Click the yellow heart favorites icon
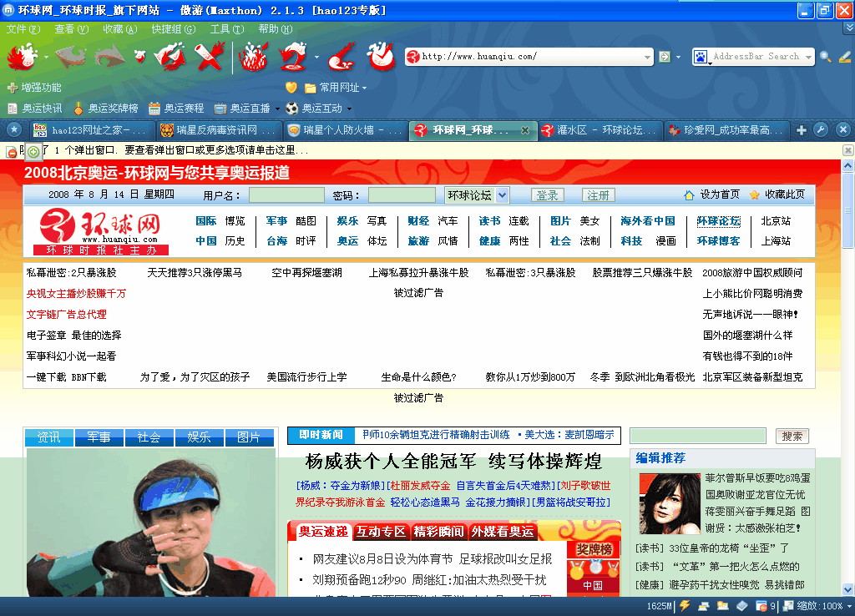The height and width of the screenshot is (616, 855). (x=291, y=87)
